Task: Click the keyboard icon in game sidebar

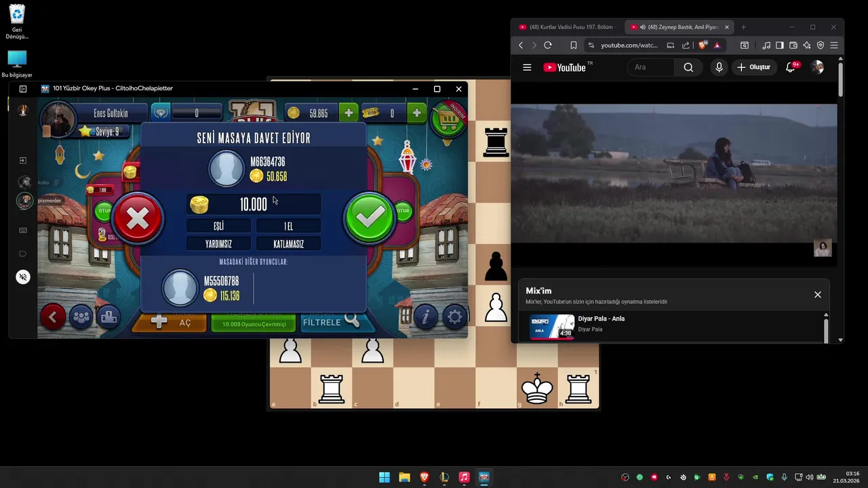Action: pos(23,230)
